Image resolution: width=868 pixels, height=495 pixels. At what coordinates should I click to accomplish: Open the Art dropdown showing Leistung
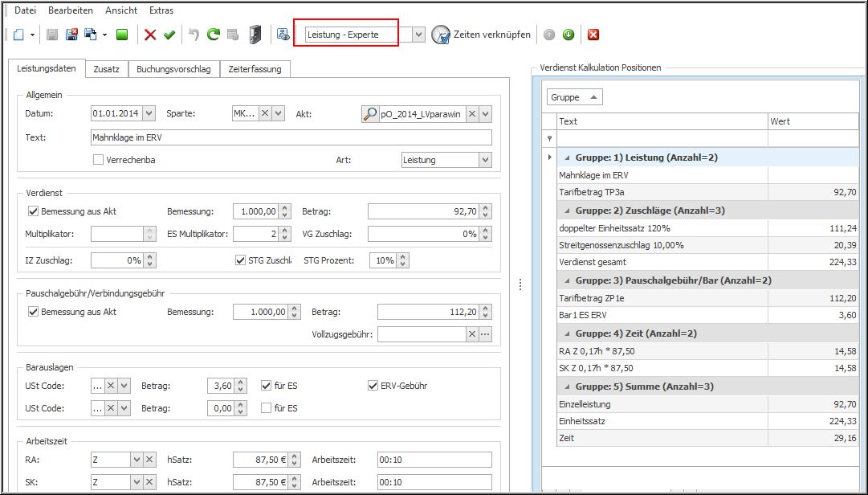coord(485,160)
